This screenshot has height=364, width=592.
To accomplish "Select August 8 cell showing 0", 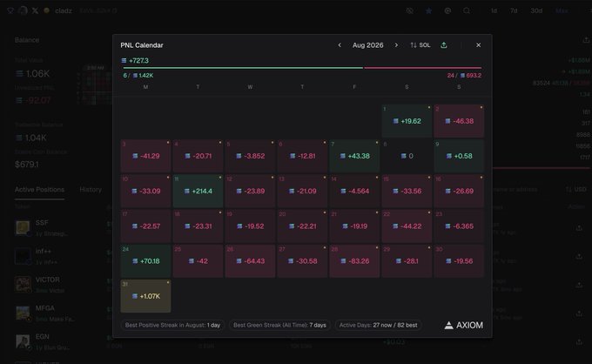I will coord(407,156).
